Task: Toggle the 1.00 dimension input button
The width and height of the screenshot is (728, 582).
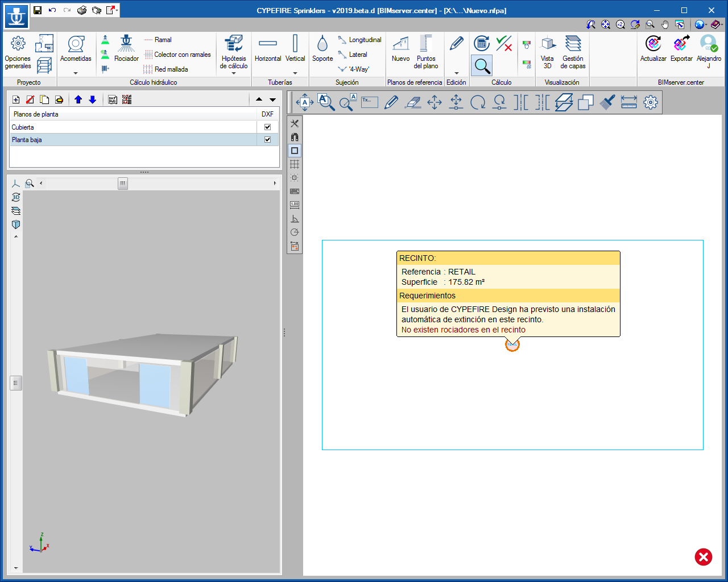Action: 295,205
